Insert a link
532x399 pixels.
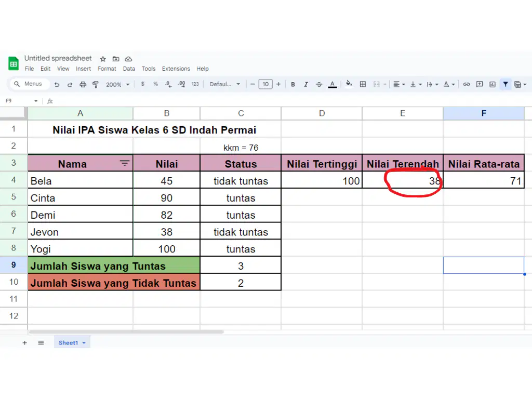coord(467,85)
